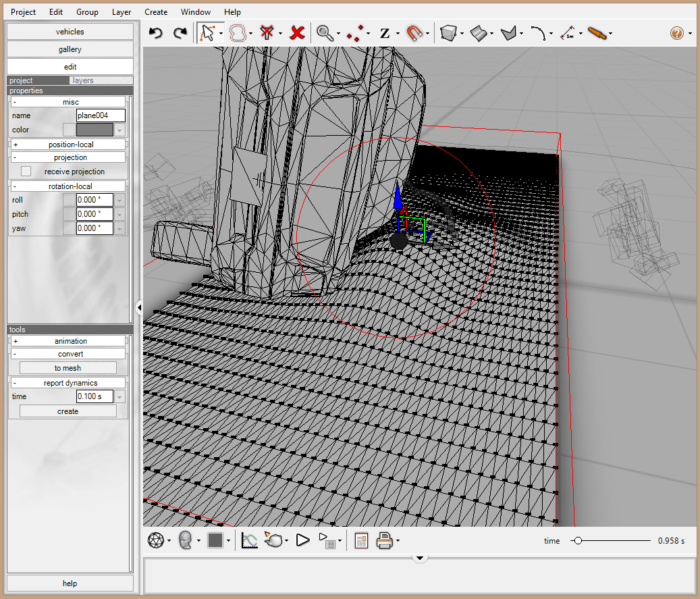700x599 pixels.
Task: Click the red X delete icon
Action: tap(297, 33)
